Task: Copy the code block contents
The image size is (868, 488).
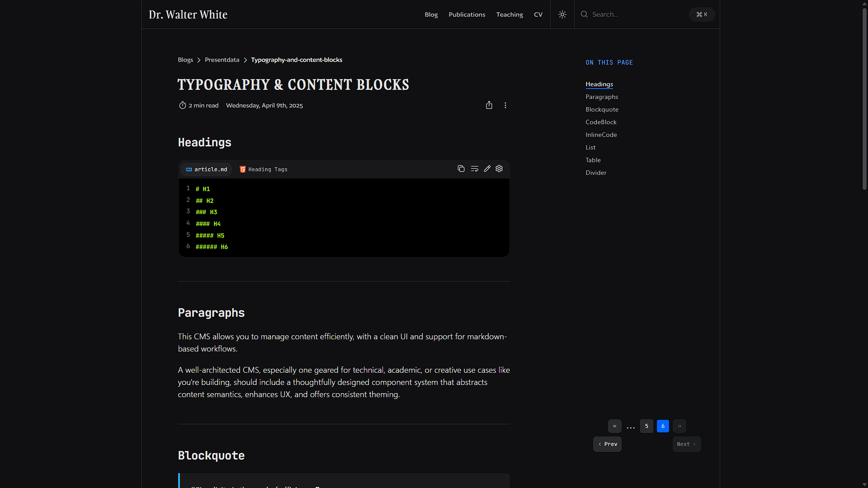Action: [x=461, y=169]
